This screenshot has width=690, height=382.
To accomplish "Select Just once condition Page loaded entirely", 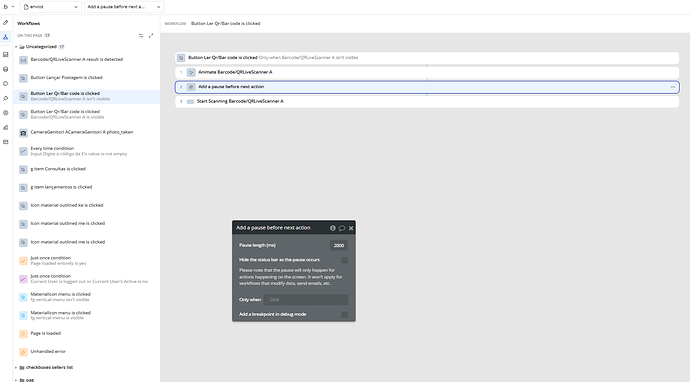I will click(x=86, y=261).
